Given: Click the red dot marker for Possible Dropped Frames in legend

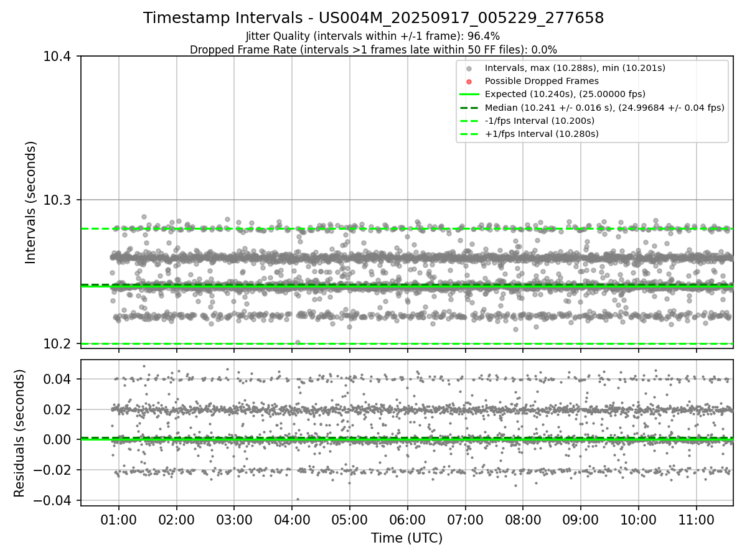Looking at the screenshot, I should coord(469,81).
